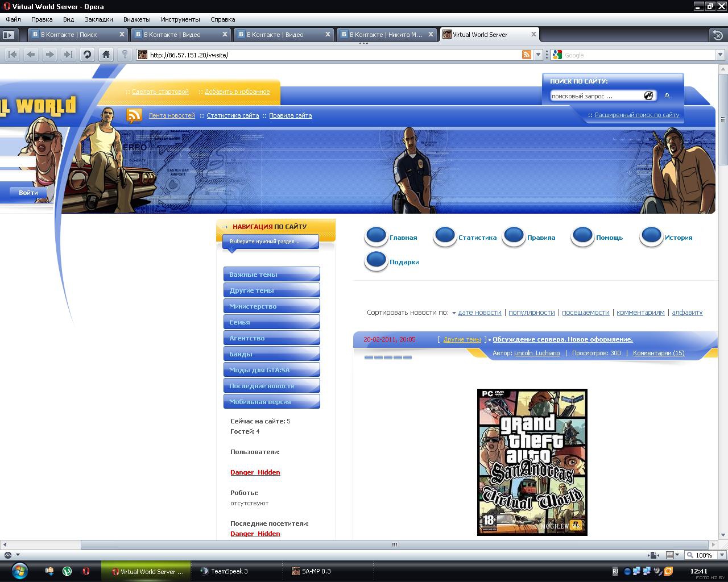Viewport: 728px width, 582px height.
Task: Click the Добавить в избранное link
Action: [237, 92]
